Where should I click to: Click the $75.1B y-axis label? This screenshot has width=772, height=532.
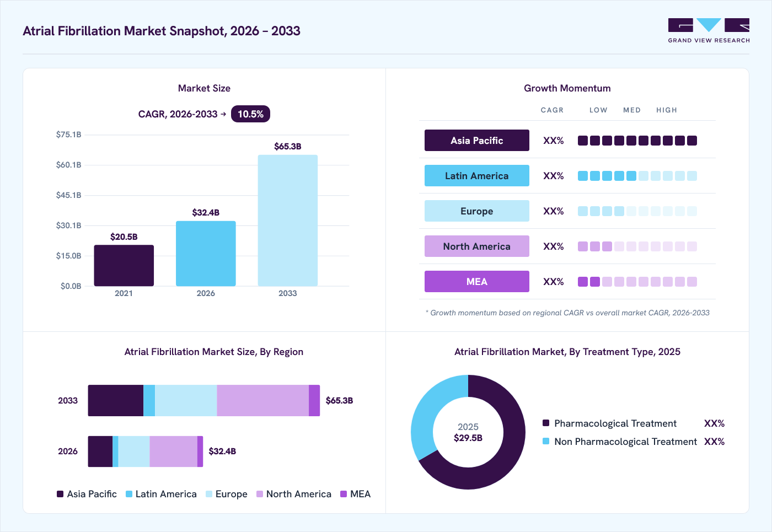click(x=68, y=135)
